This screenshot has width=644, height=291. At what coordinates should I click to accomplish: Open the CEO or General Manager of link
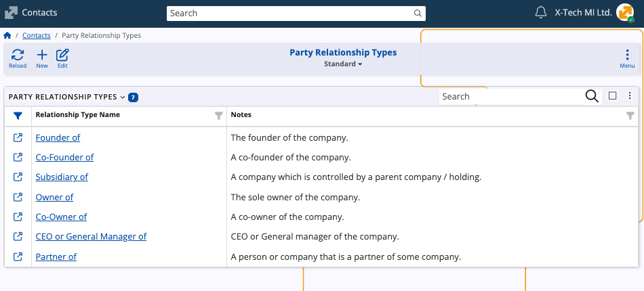pyautogui.click(x=91, y=237)
